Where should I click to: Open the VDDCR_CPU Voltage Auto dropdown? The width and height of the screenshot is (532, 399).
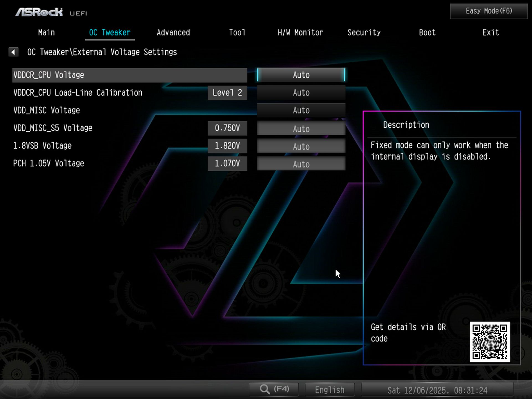pos(301,75)
